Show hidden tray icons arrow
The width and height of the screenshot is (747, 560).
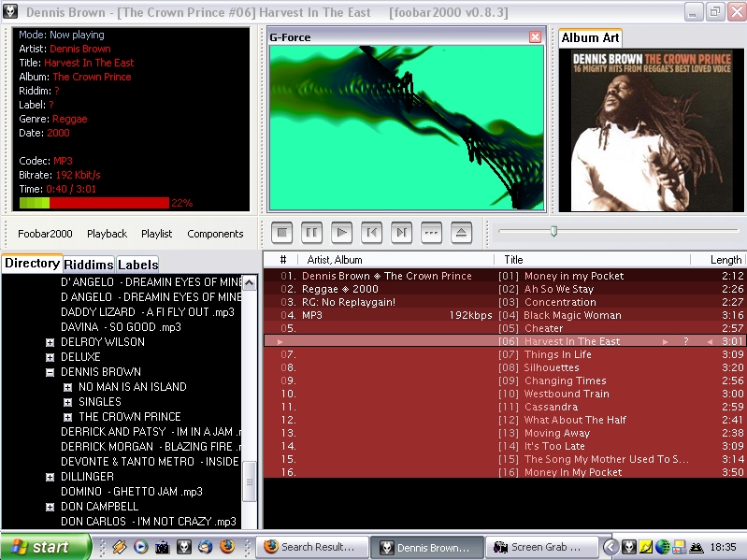(611, 547)
